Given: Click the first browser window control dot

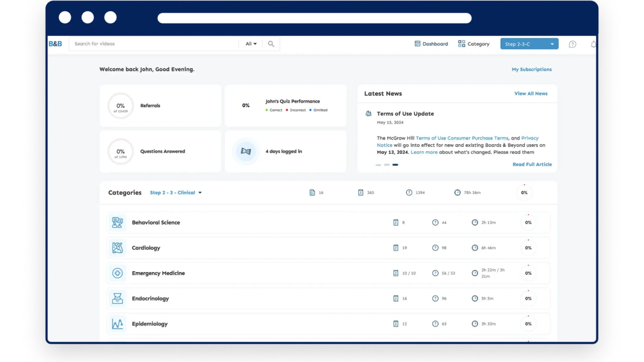Looking at the screenshot, I should [x=65, y=17].
